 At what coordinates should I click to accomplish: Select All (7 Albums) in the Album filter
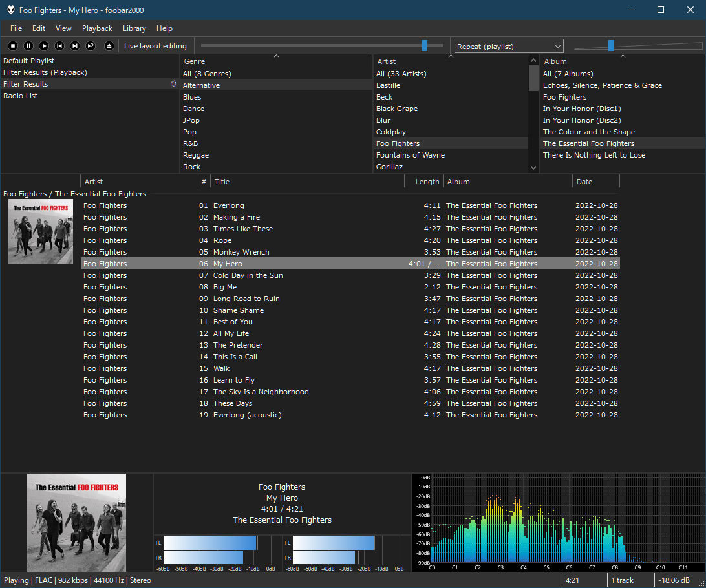(x=623, y=74)
